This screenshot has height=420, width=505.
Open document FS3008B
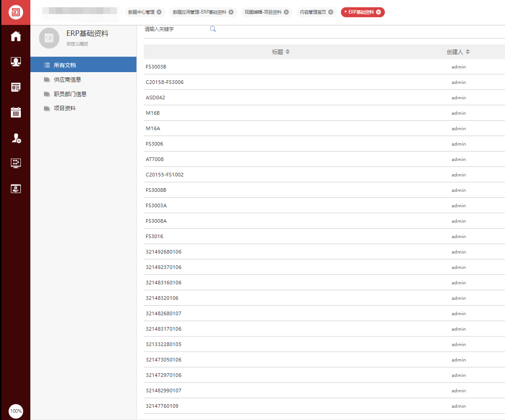156,190
